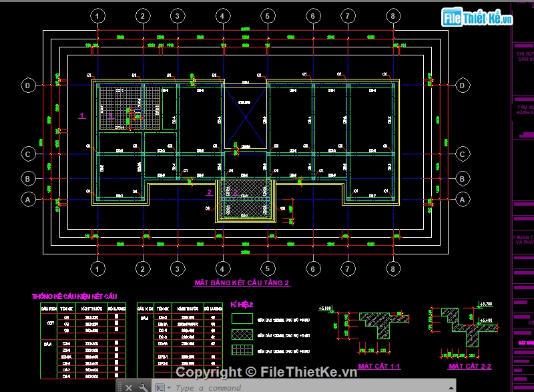Select axis bubble 7 above the plan
The image size is (534, 392).
tap(348, 16)
